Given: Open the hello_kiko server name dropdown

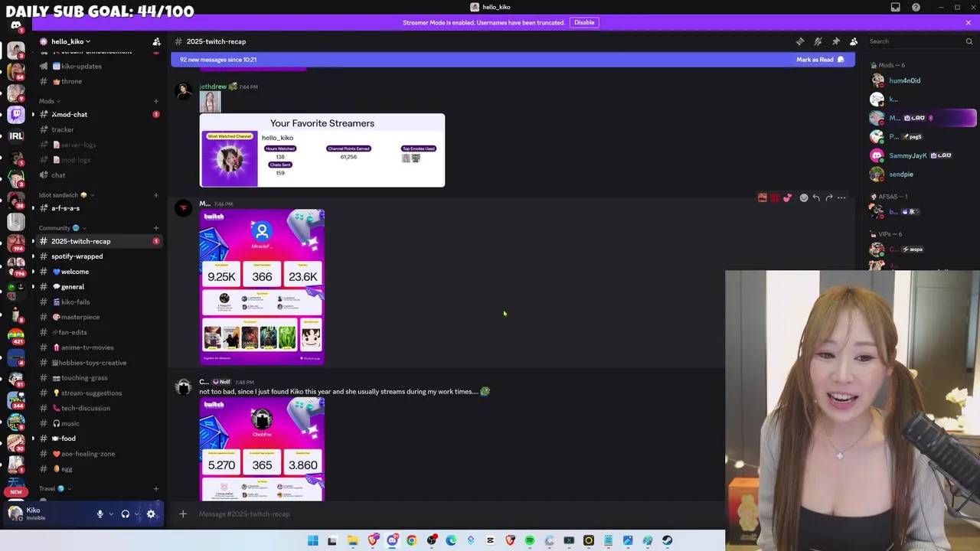Looking at the screenshot, I should point(70,41).
